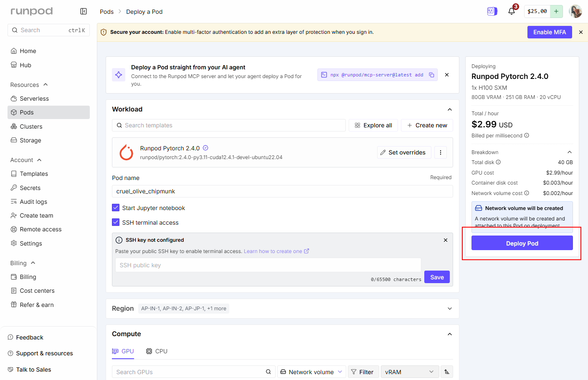Viewport: 588px width, 380px height.
Task: Open the GPU Filter button
Action: click(x=363, y=372)
